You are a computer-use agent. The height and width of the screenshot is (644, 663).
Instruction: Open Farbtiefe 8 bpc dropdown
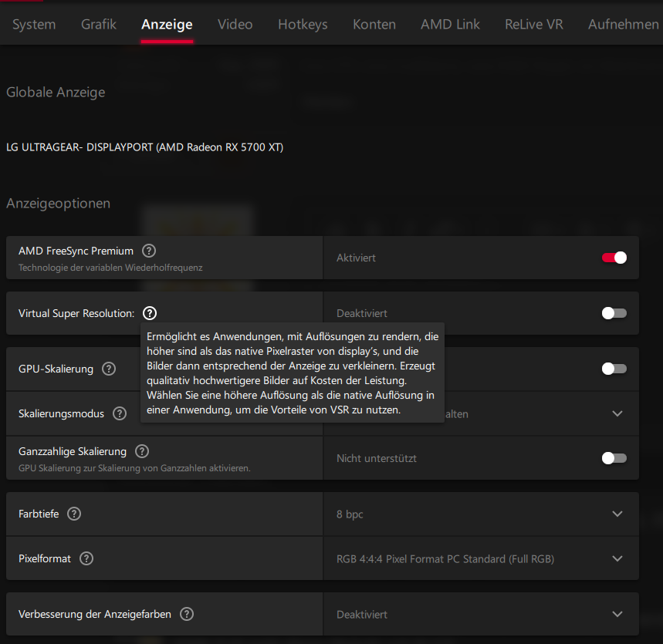pos(481,514)
